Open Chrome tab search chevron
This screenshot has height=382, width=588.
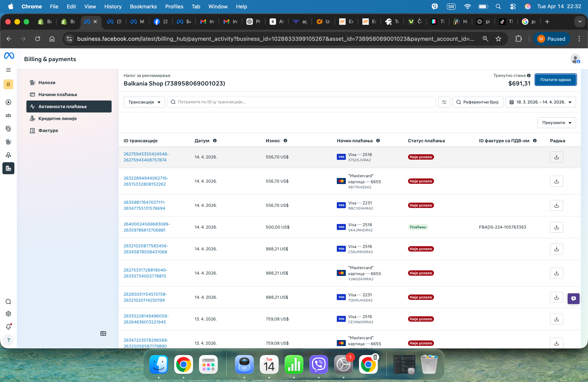[x=580, y=22]
